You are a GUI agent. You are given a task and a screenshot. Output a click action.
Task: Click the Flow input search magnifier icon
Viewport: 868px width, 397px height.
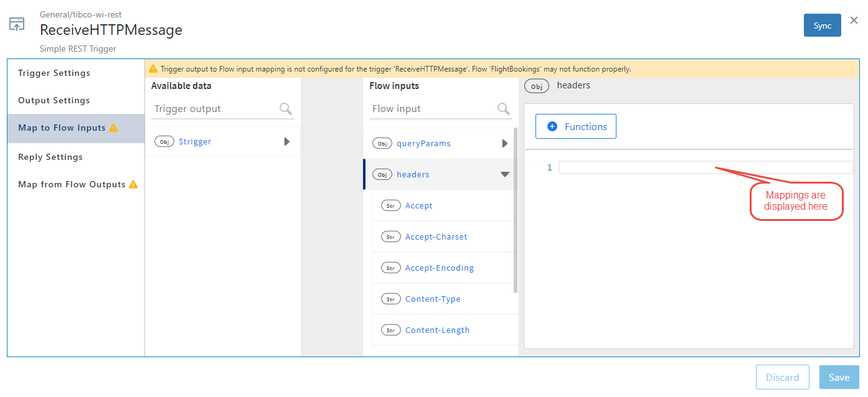pyautogui.click(x=504, y=109)
